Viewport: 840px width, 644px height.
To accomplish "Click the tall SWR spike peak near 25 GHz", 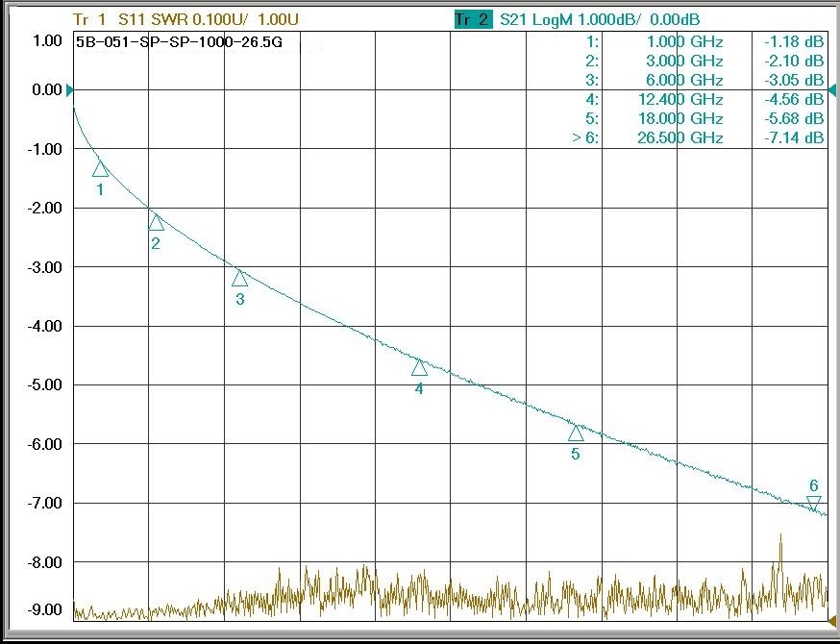I will [780, 535].
